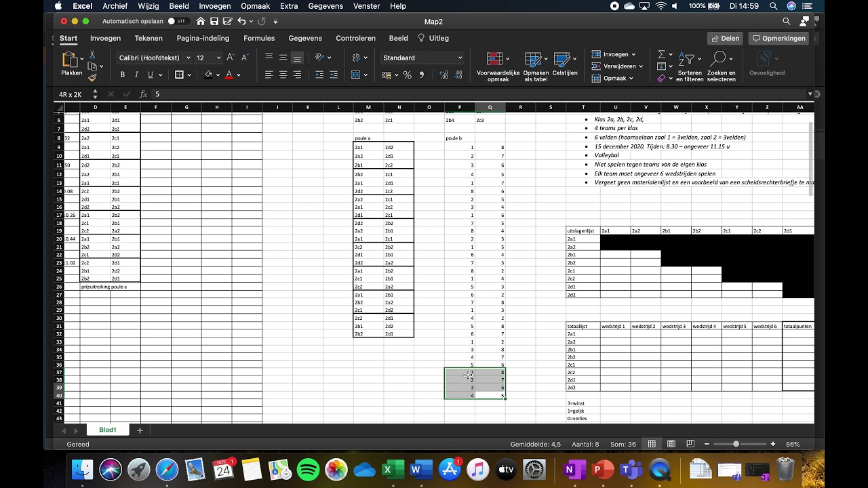Switch to page layout view
Screen dimensions: 868x488
pyautogui.click(x=671, y=444)
